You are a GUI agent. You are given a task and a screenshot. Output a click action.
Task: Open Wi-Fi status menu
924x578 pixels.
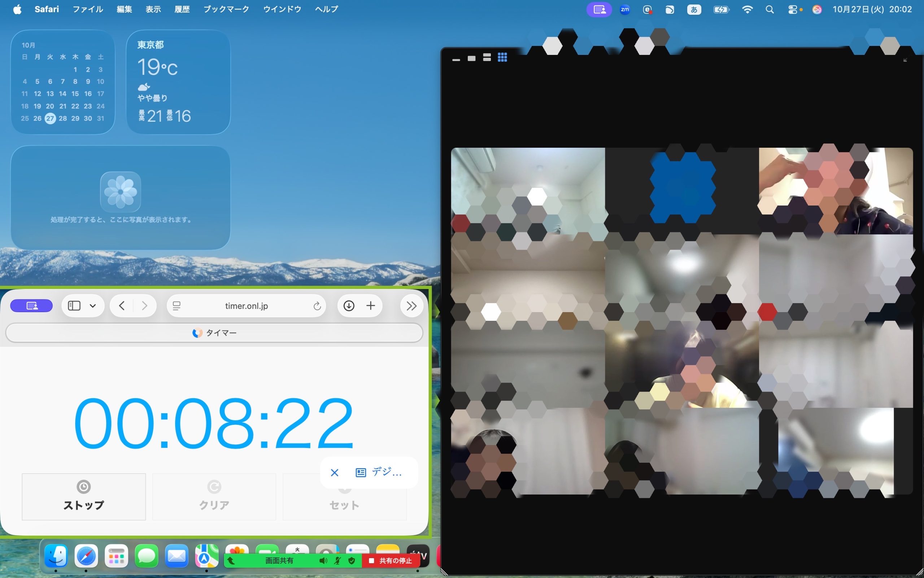click(747, 9)
